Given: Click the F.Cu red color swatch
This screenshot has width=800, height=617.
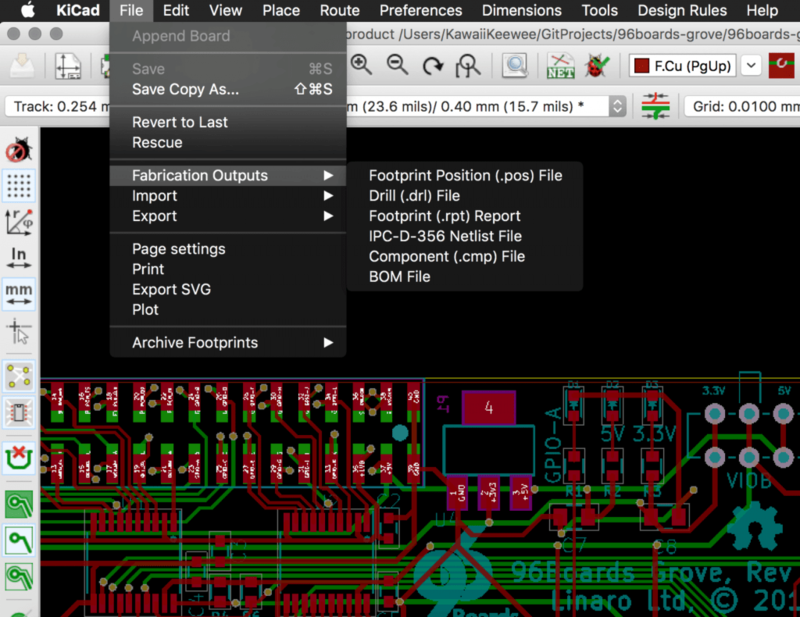Looking at the screenshot, I should (642, 66).
